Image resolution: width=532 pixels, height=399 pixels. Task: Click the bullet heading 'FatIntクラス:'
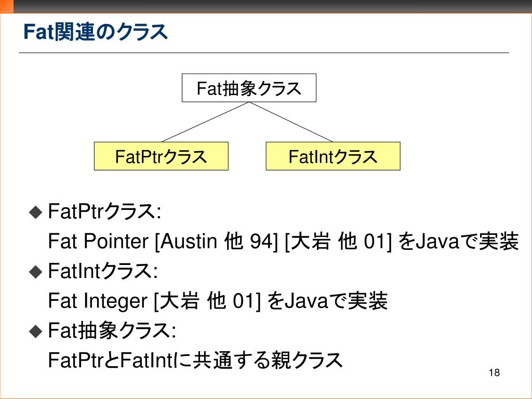tap(103, 271)
